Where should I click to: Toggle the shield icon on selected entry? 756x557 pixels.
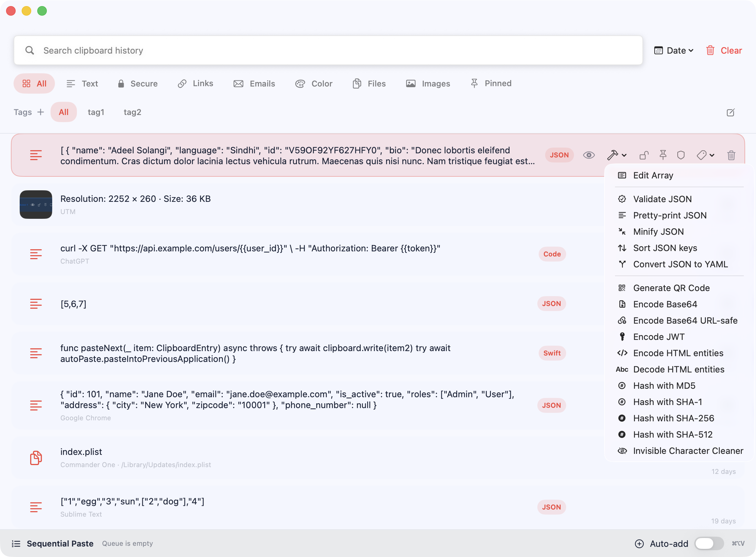point(681,155)
